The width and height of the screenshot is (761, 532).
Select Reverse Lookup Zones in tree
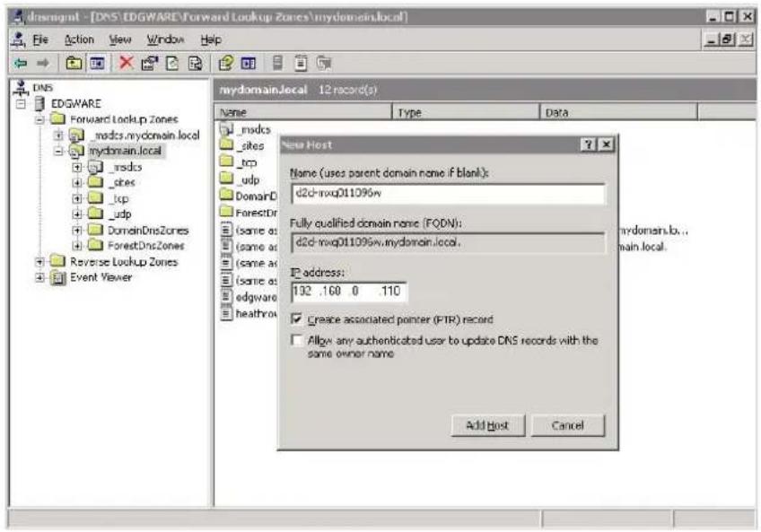(124, 262)
